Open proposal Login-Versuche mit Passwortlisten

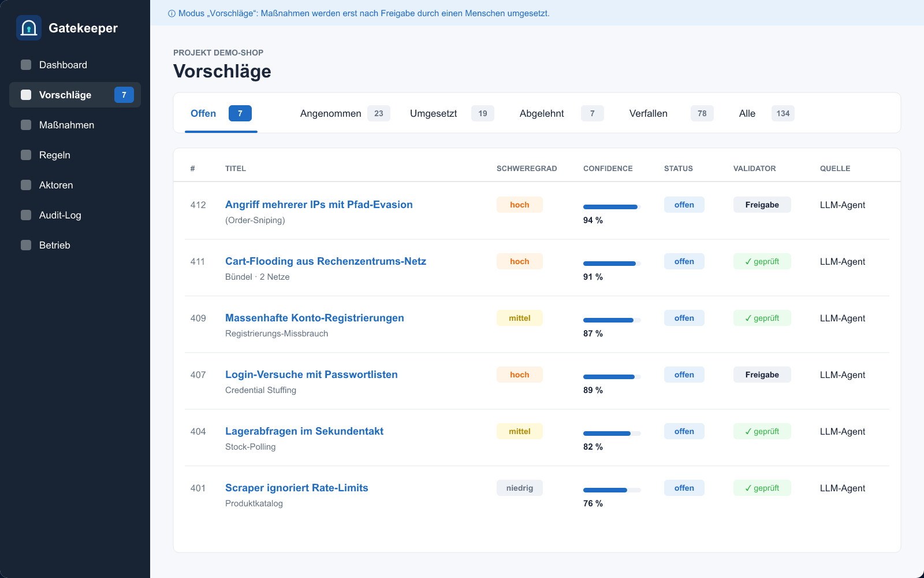[x=311, y=375]
